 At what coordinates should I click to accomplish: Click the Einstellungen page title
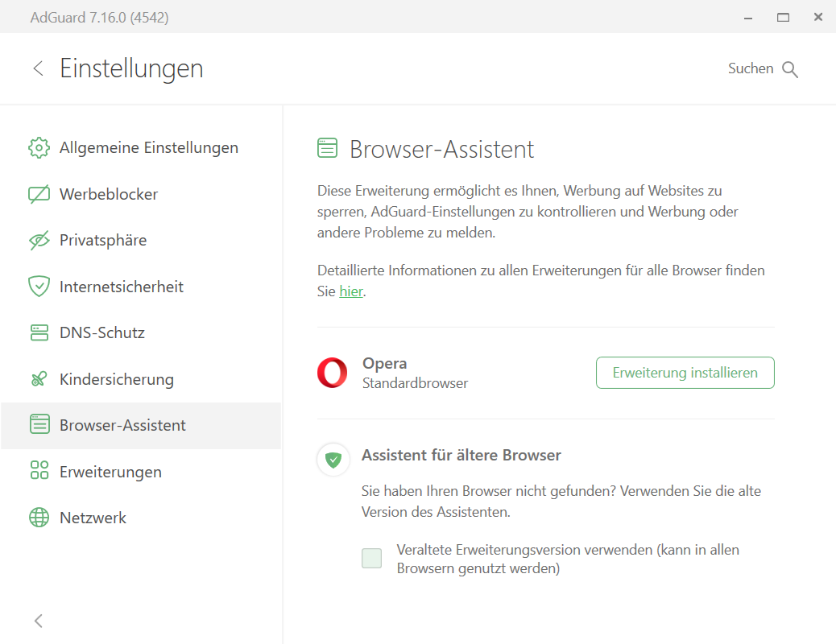[x=132, y=68]
